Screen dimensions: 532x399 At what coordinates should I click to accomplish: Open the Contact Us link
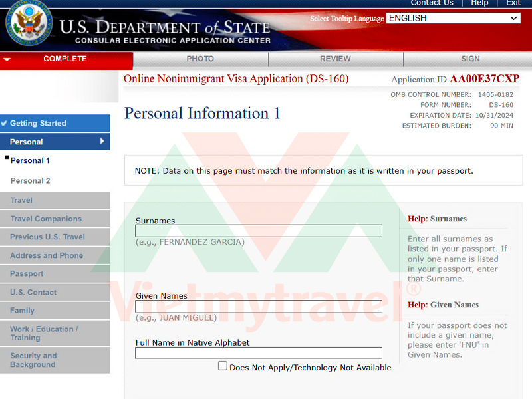432,3
